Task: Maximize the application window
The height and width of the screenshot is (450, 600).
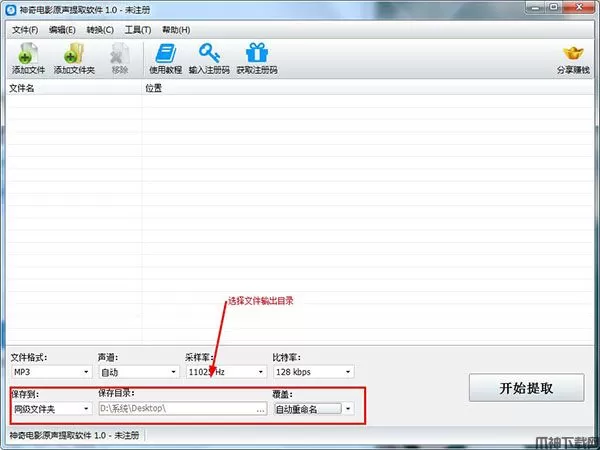Action: pos(554,8)
